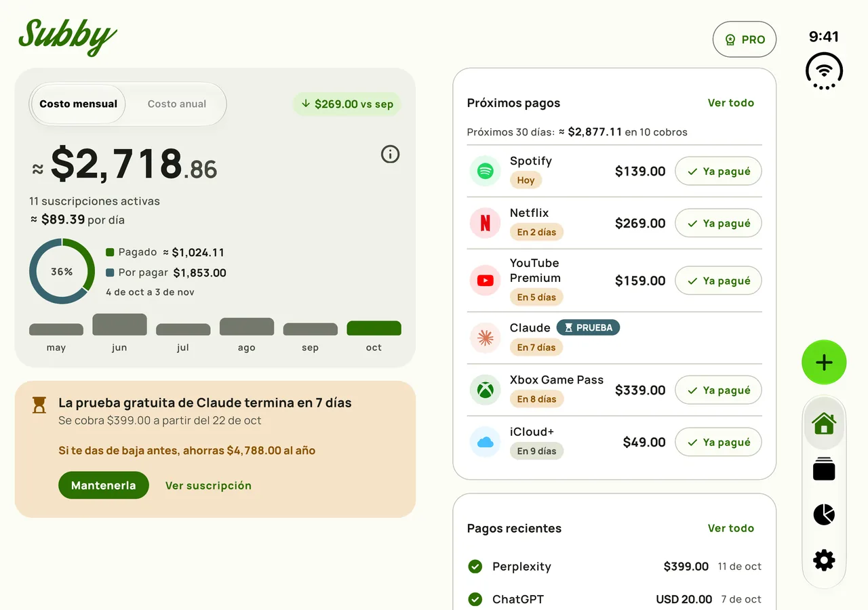Select the jun bar in chart
Screen dimensions: 868x610
point(119,325)
